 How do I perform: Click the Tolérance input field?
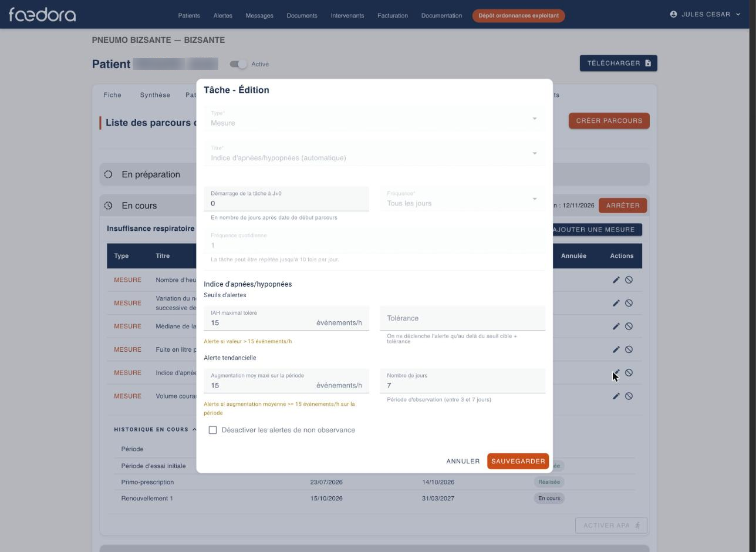463,318
